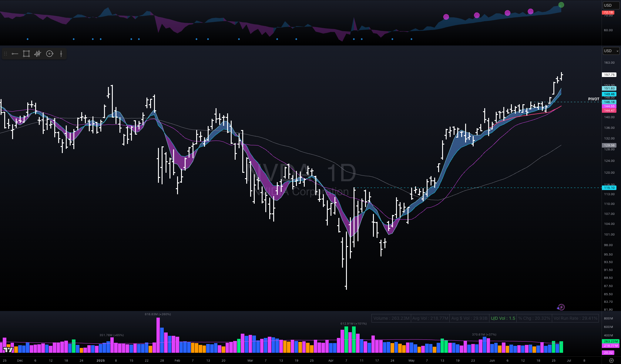Click the U/D Vol : 1.5 cell

(503, 318)
